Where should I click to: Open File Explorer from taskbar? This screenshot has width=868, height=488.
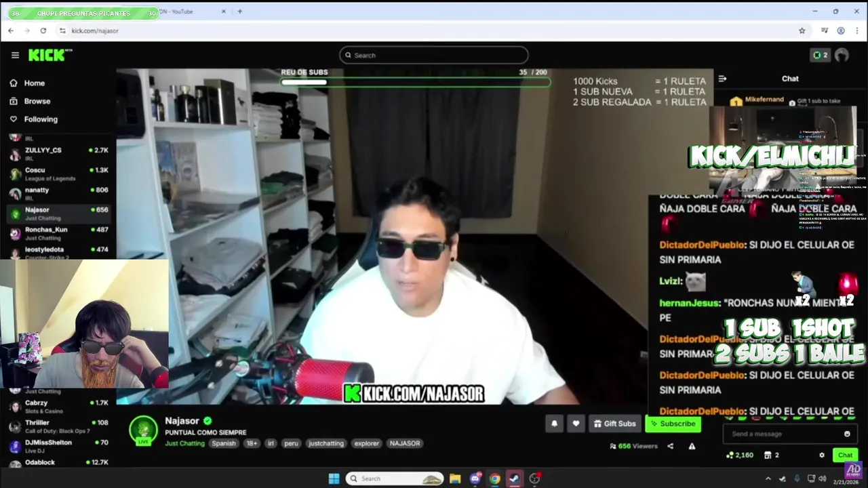click(455, 479)
